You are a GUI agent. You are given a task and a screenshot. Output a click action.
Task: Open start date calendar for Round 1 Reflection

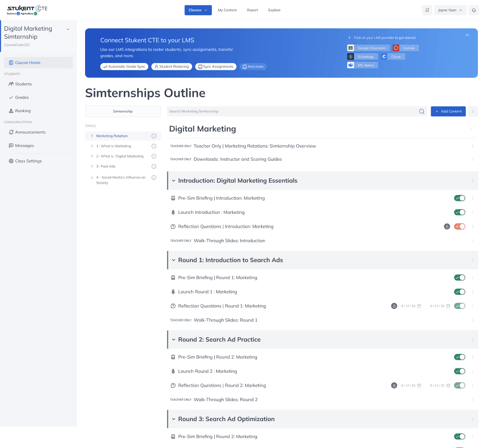[x=419, y=306]
